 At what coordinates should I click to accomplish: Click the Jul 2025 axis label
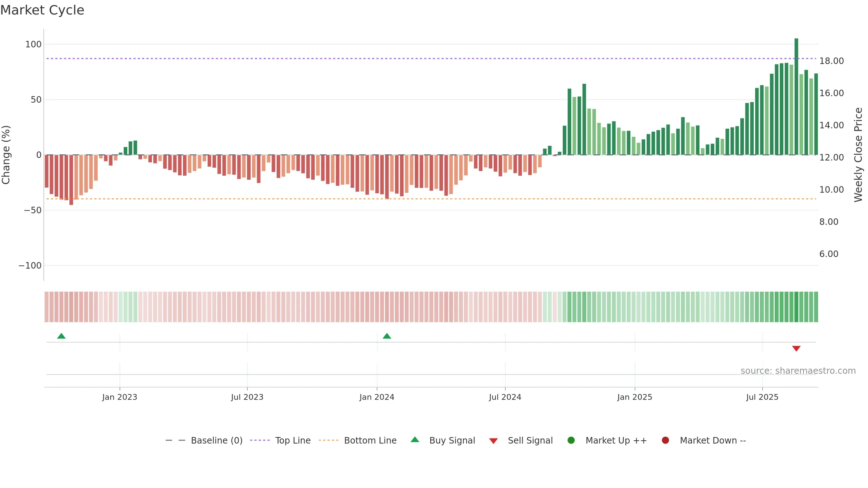pos(762,397)
